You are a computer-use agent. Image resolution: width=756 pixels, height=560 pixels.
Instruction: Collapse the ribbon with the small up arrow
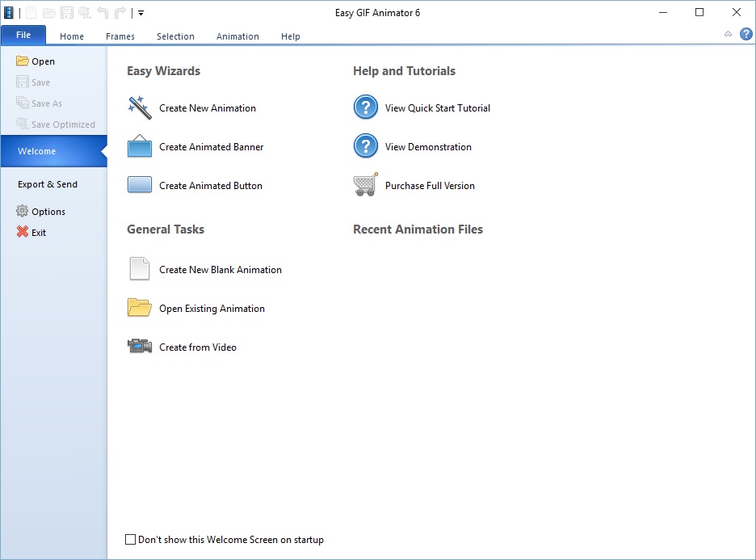728,34
